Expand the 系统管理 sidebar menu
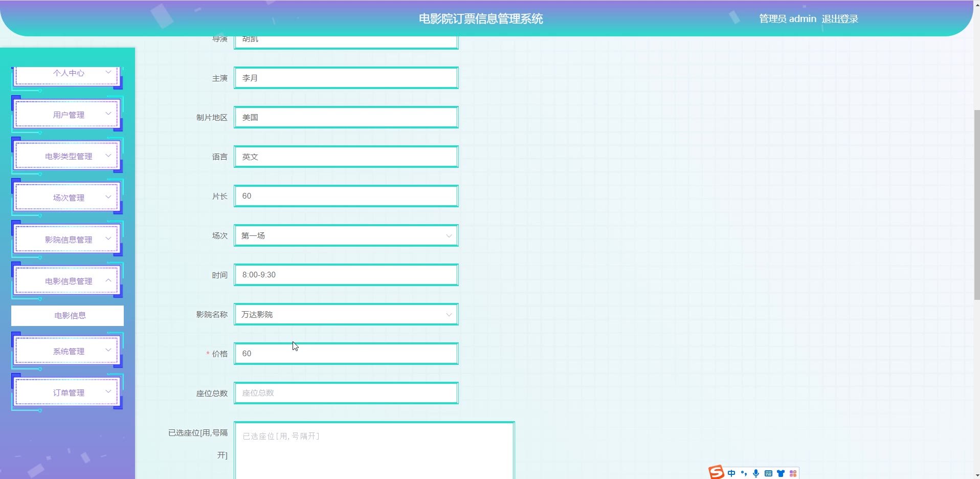 67,351
